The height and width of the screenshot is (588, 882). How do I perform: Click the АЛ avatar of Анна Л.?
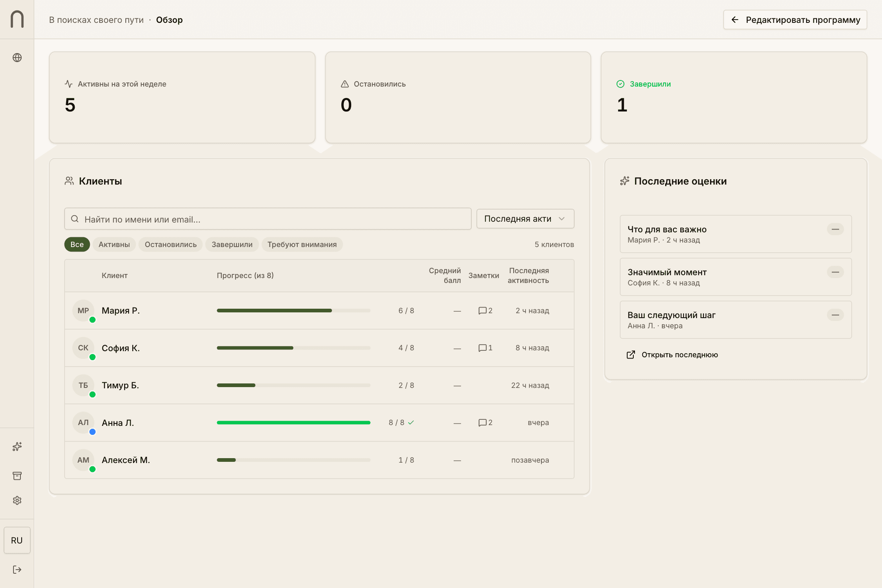[x=83, y=423]
